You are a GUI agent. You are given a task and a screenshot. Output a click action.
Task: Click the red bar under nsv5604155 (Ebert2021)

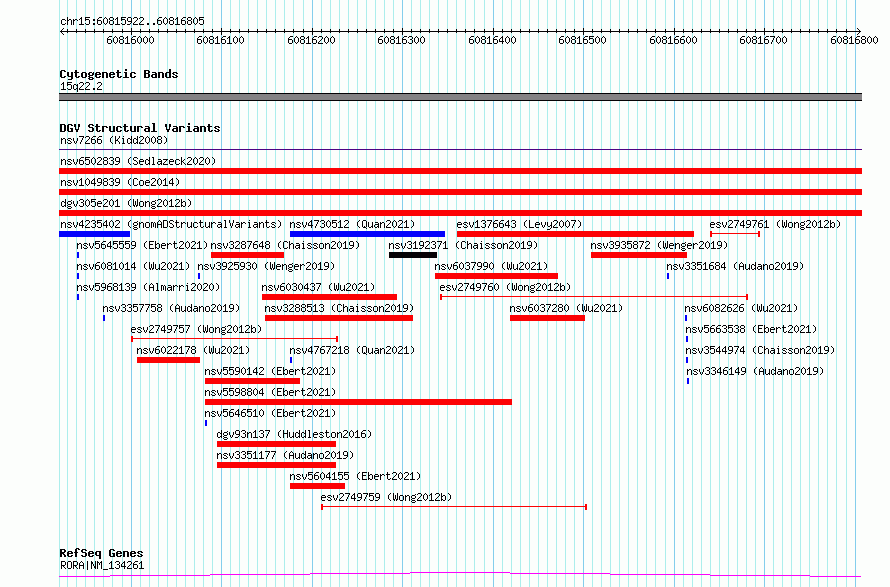[x=317, y=486]
